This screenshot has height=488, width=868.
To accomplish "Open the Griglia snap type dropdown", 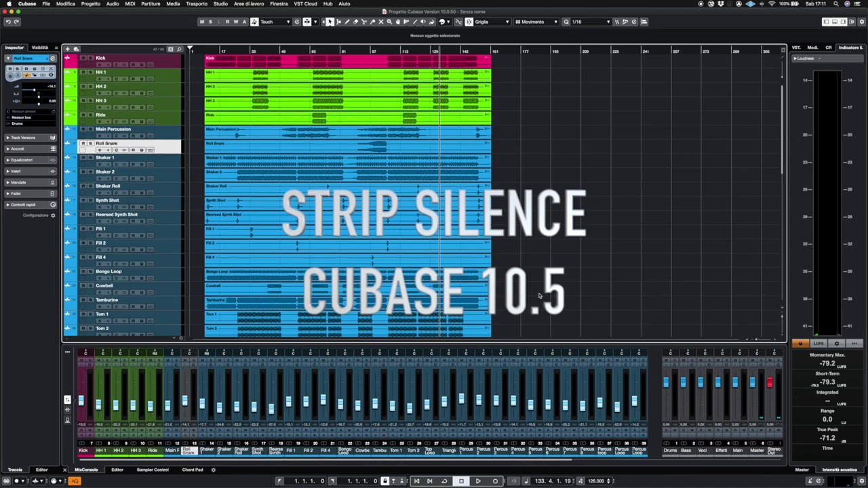I will (492, 22).
